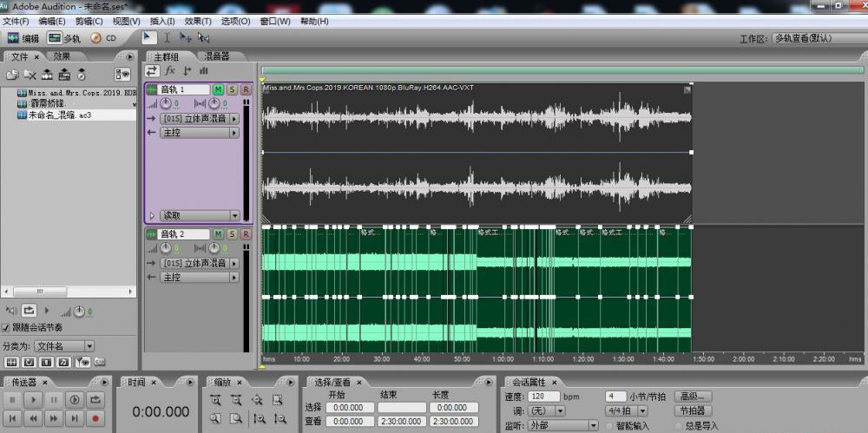
Task: Mute track 音轨 2
Action: tap(218, 234)
